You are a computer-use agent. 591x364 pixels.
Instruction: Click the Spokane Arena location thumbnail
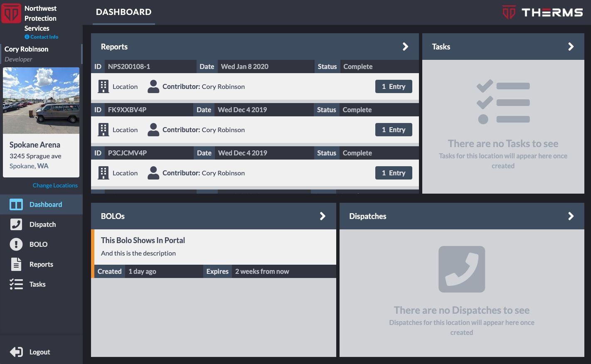click(x=41, y=100)
